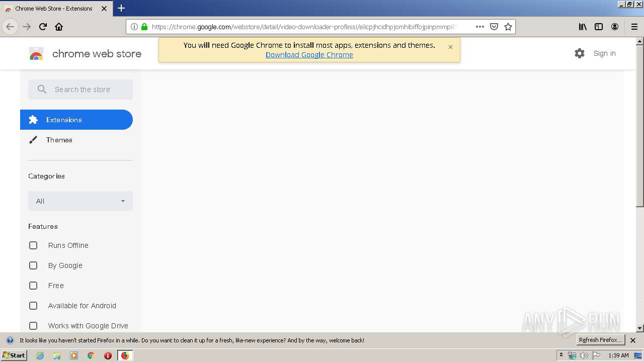This screenshot has height=362, width=644.
Task: Reload the current page
Action: 43,27
